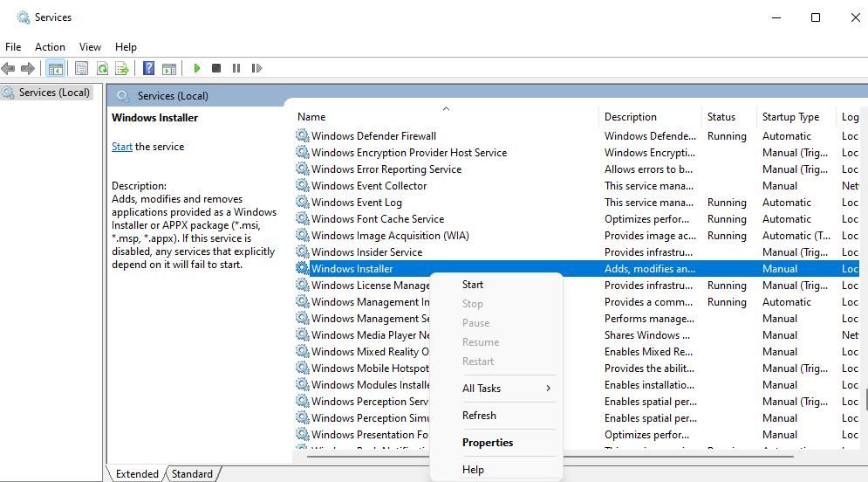The height and width of the screenshot is (482, 868).
Task: Open the View menu
Action: tap(90, 47)
